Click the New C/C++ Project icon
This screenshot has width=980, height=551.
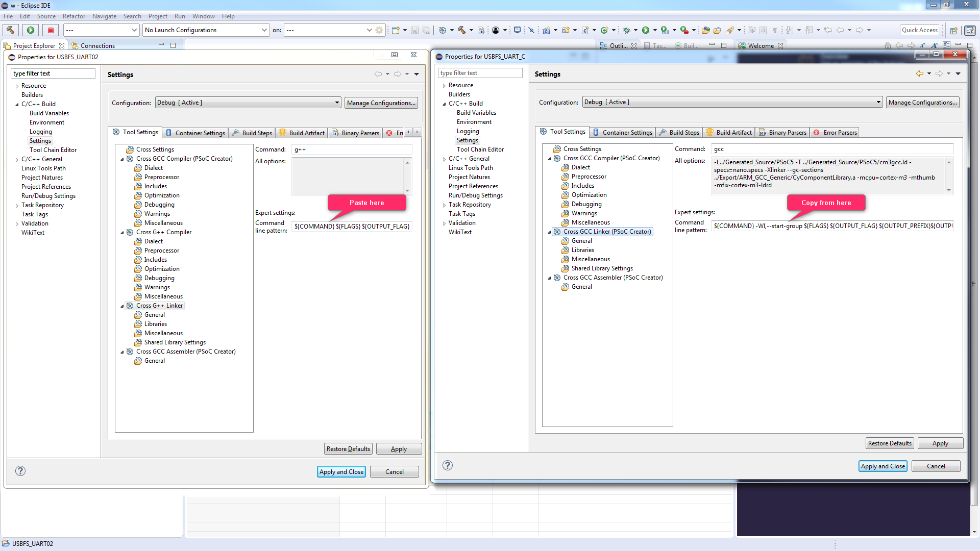546,30
